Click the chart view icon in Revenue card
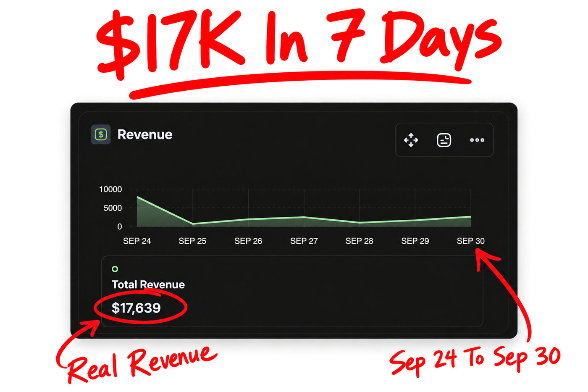This screenshot has height=392, width=588. tap(444, 140)
